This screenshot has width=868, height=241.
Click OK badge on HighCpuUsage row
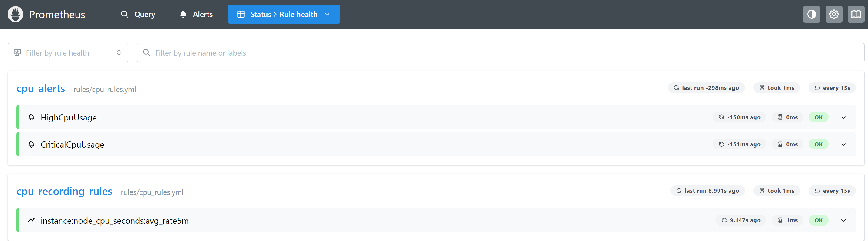pyautogui.click(x=818, y=117)
